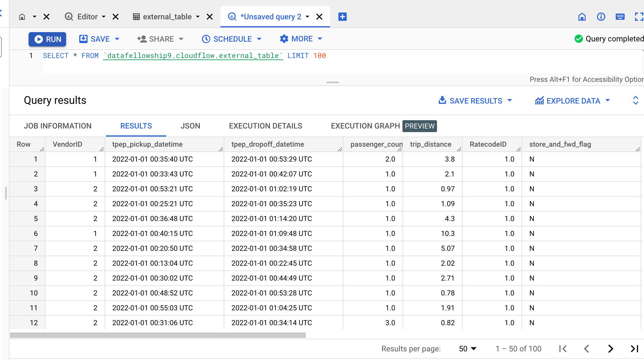The width and height of the screenshot is (644, 360).
Task: Open Share options with person icon
Action: [x=142, y=39]
